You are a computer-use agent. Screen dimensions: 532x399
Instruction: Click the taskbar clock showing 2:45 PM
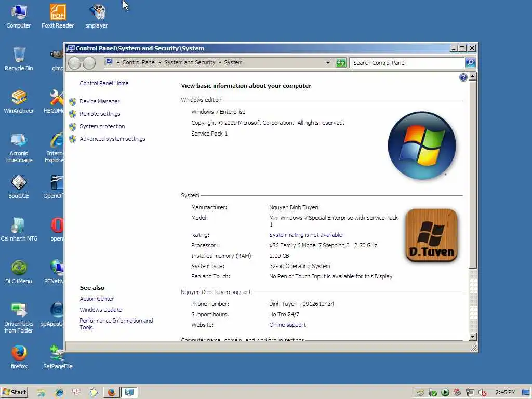pyautogui.click(x=505, y=392)
